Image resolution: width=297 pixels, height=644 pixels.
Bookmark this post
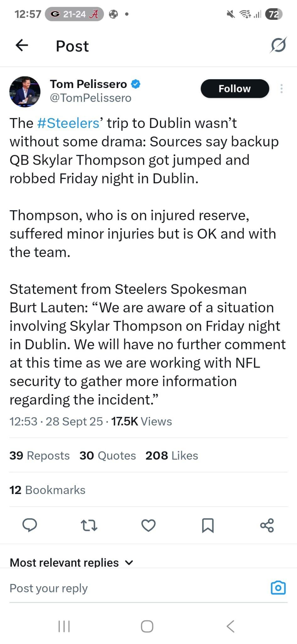[x=207, y=525]
